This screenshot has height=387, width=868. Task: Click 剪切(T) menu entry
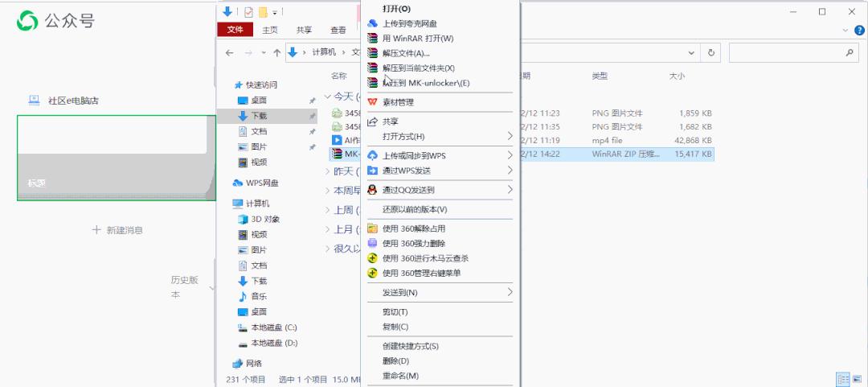coord(395,312)
